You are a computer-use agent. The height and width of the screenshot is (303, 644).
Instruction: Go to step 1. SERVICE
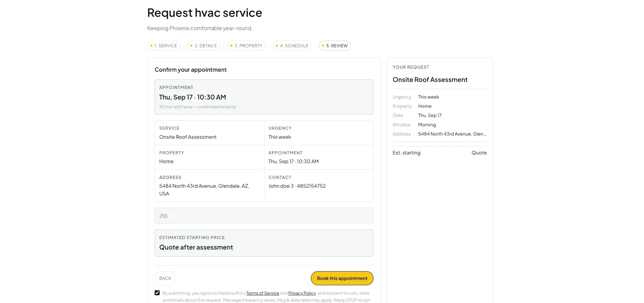[164, 46]
